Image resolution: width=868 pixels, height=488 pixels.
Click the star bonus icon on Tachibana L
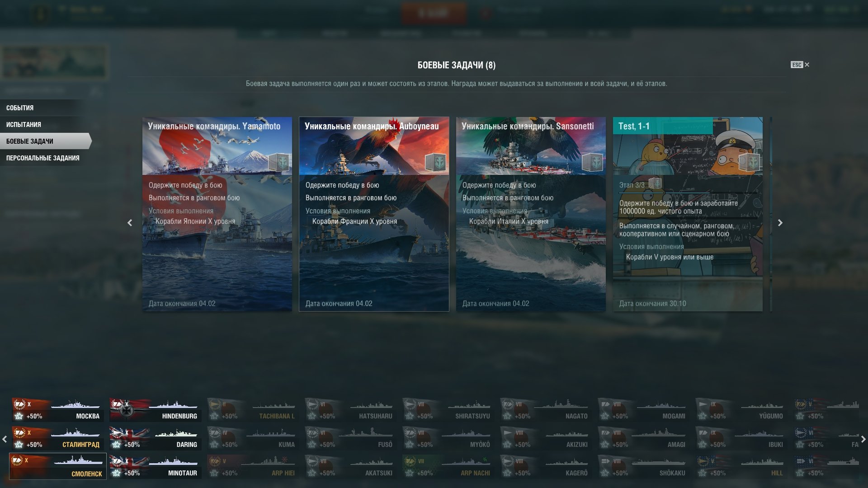click(214, 416)
